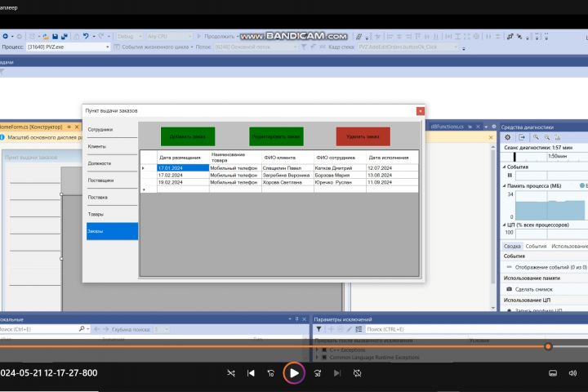Open the Кадр стека dropdown
The width and height of the screenshot is (588, 392).
click(x=408, y=47)
